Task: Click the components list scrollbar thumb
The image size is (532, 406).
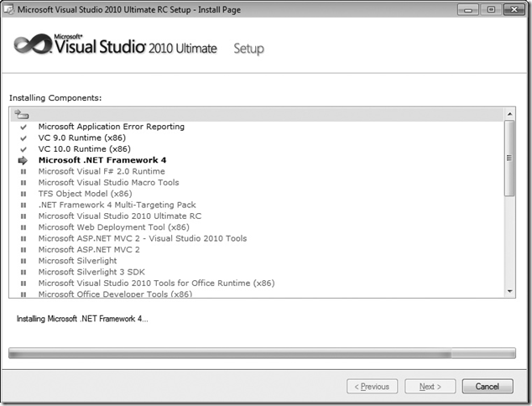Action: (x=509, y=159)
